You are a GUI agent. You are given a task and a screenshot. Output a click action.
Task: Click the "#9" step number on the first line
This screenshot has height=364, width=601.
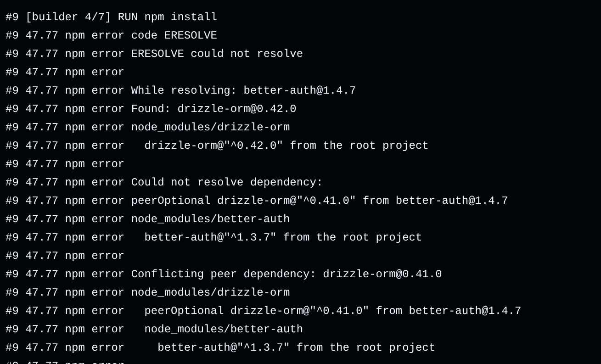click(12, 17)
